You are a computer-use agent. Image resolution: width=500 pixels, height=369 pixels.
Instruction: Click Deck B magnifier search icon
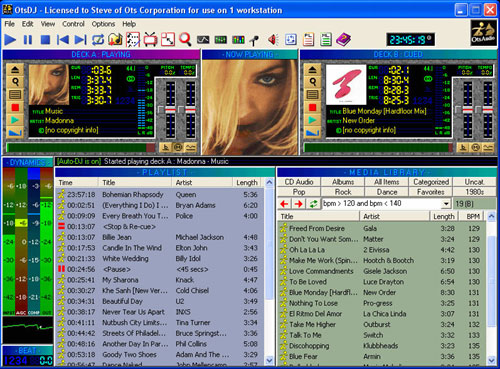[312, 82]
